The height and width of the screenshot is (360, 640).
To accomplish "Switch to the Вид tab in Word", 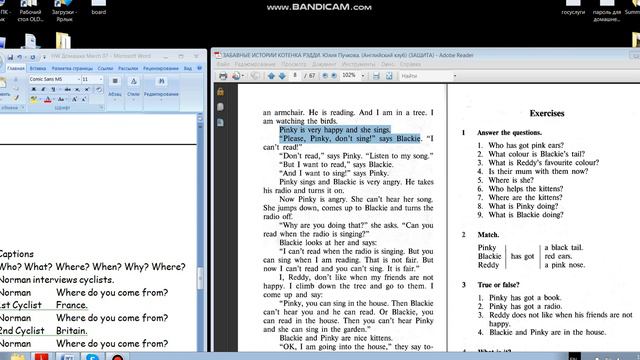I will click(x=187, y=68).
